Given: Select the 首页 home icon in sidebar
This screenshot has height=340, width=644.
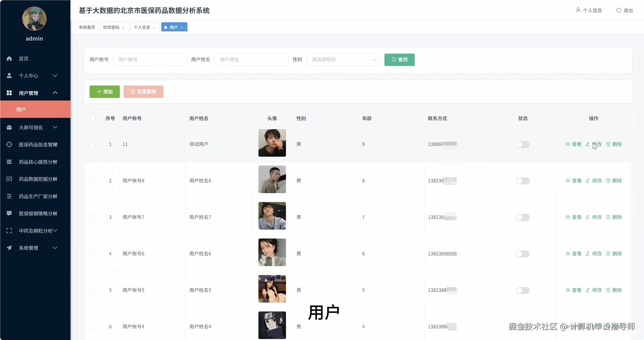Looking at the screenshot, I should (9, 58).
